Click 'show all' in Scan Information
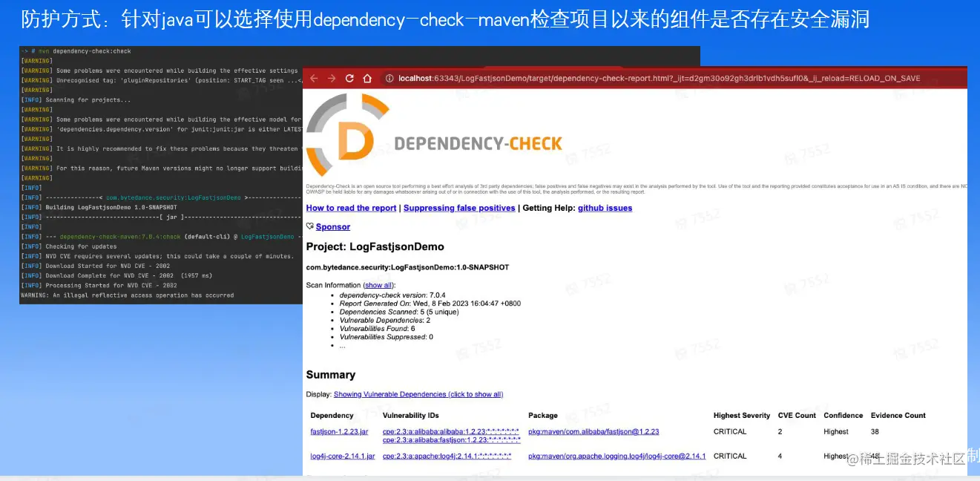980x481 pixels. click(378, 285)
